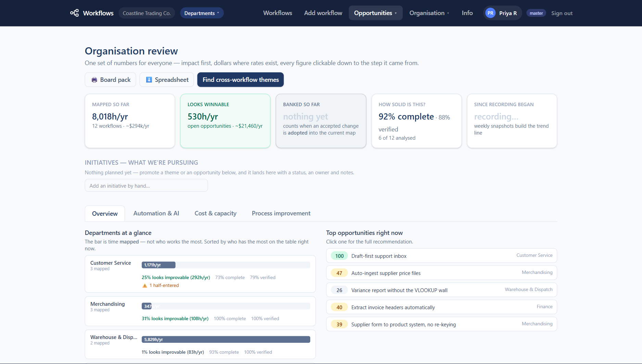Click the Workflows logo icon
642x364 pixels.
(x=74, y=13)
